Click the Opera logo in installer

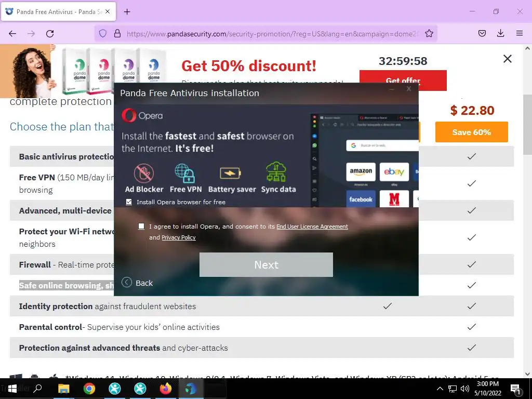pos(142,116)
